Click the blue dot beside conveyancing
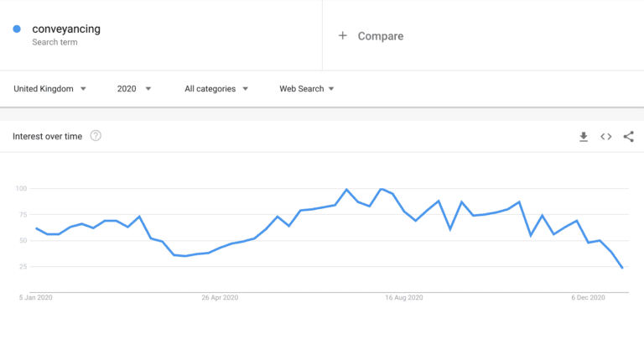The width and height of the screenshot is (644, 340). pyautogui.click(x=17, y=29)
